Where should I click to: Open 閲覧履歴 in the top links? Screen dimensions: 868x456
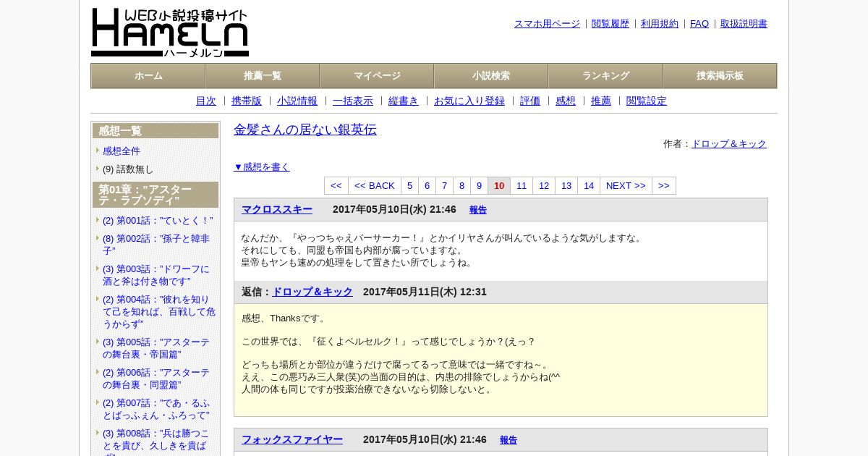pyautogui.click(x=610, y=24)
